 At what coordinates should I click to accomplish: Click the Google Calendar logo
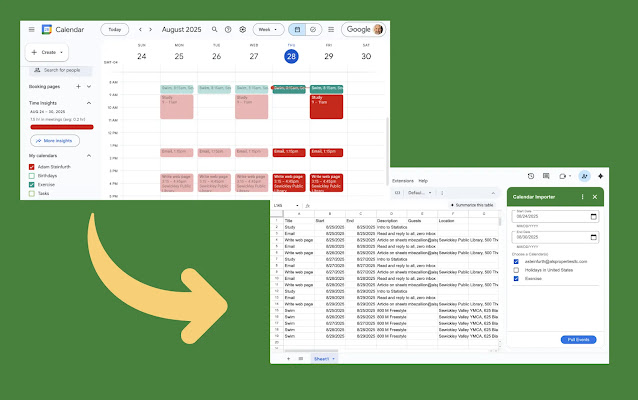point(47,29)
